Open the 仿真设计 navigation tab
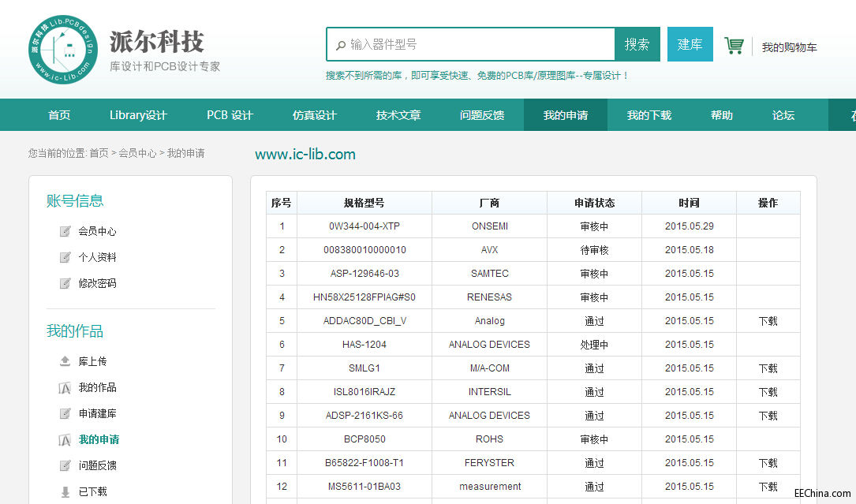Viewport: 856px width, 504px height. pyautogui.click(x=315, y=115)
